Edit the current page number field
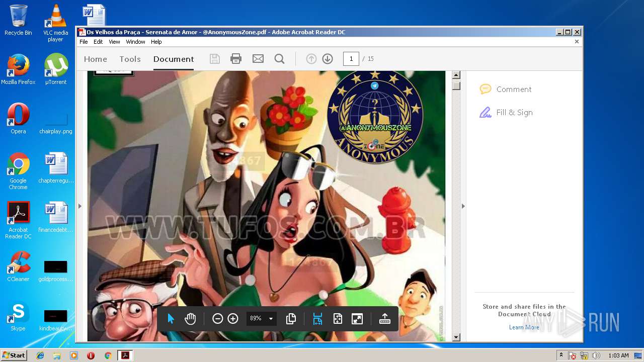Screen dimensions: 644x362 point(351,59)
